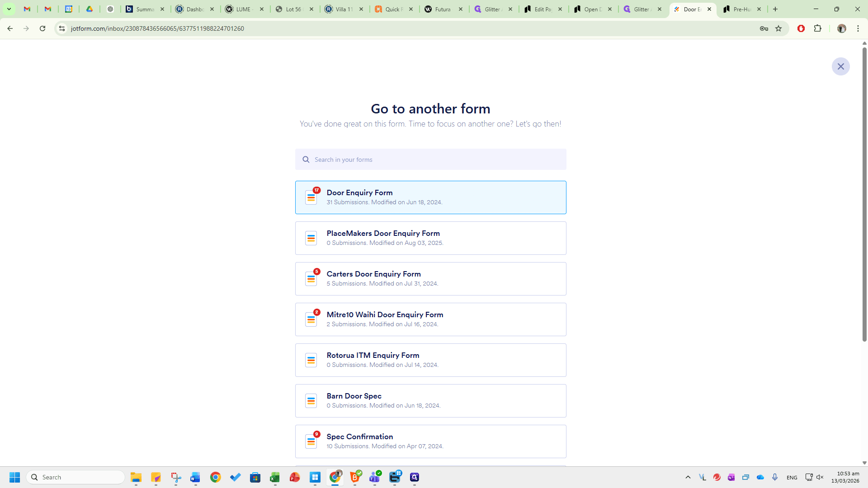The width and height of the screenshot is (868, 488).
Task: Click the page vertical scrollbar
Action: [x=864, y=194]
